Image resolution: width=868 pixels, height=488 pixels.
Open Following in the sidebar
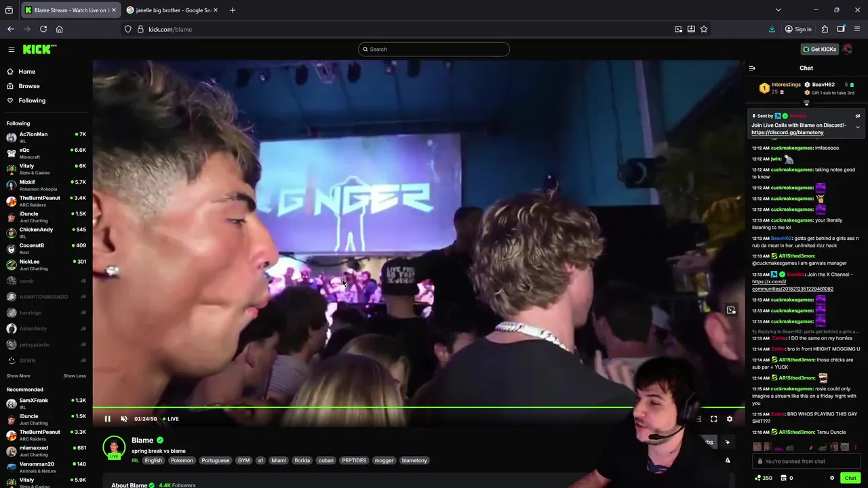[26, 100]
